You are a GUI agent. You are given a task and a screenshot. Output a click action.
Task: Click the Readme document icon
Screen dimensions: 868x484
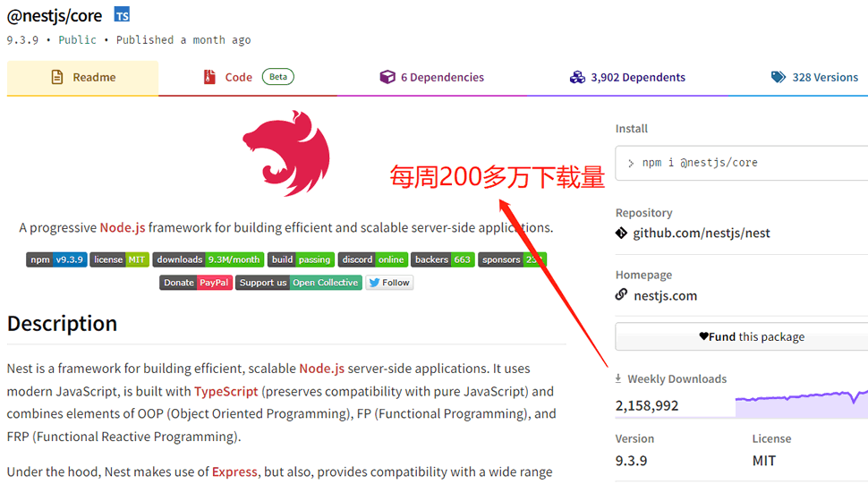pos(57,77)
